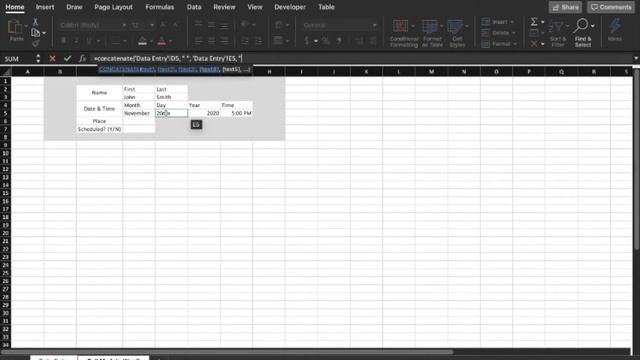Switch to the Review tab
The height and width of the screenshot is (360, 640).
pos(224,7)
